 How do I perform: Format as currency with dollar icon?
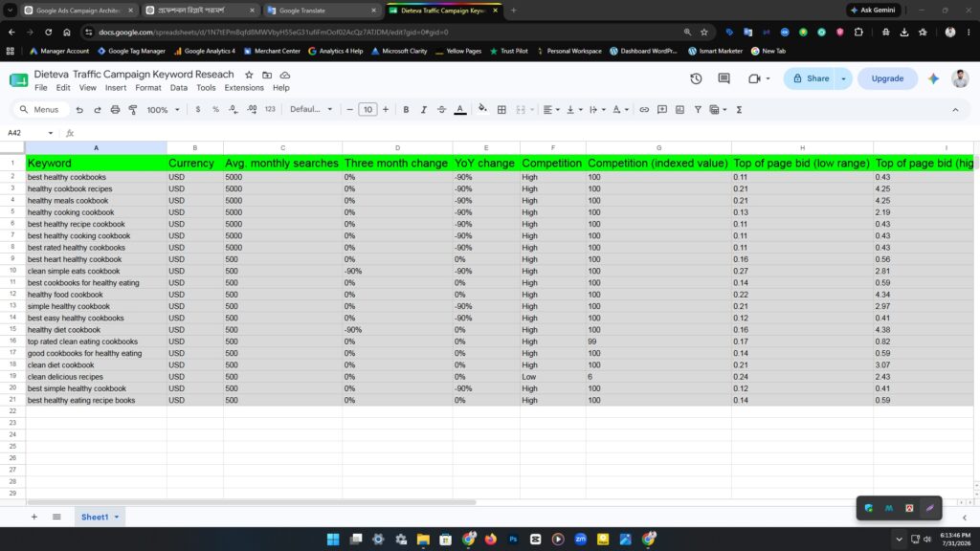coord(198,110)
